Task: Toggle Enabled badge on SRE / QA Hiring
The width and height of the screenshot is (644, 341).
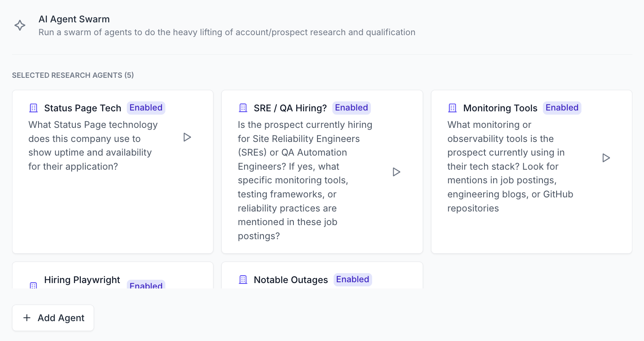Action: [x=351, y=108]
